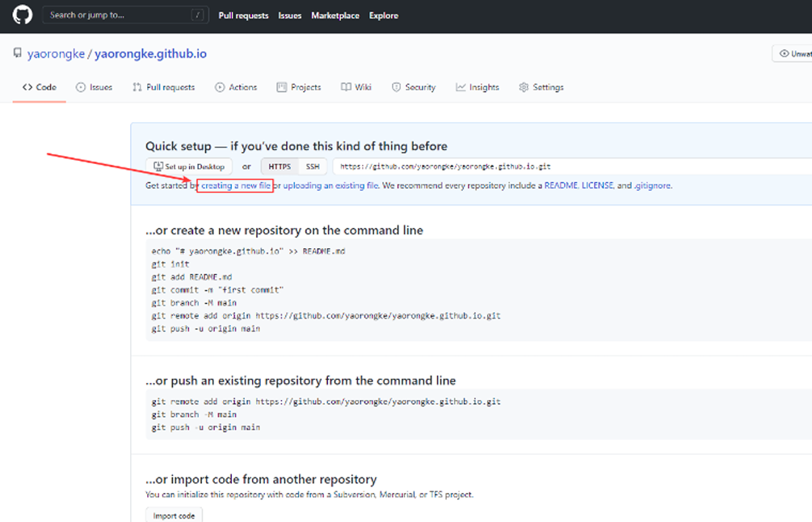The image size is (812, 522).
Task: Click the Unwatch button
Action: pyautogui.click(x=793, y=53)
